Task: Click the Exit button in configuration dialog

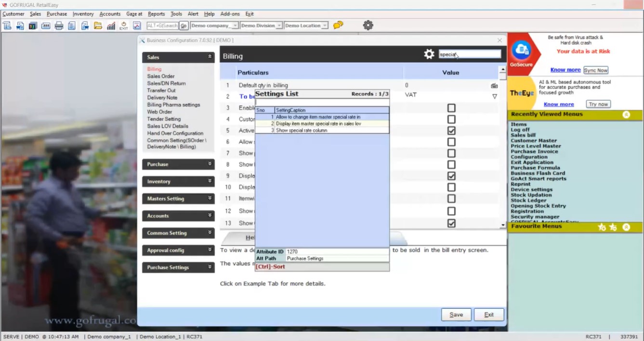Action: pos(489,314)
